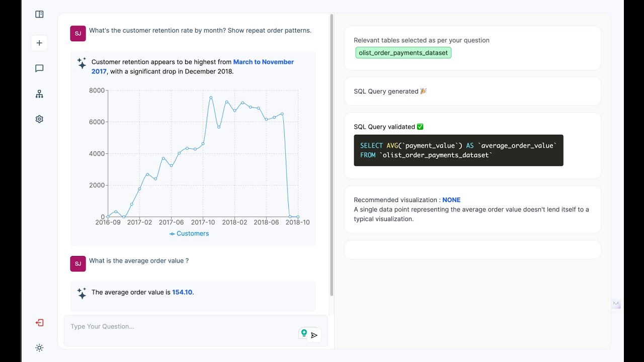644x362 pixels.
Task: Click the olist_order_payments_dataset table tag
Action: [x=403, y=53]
